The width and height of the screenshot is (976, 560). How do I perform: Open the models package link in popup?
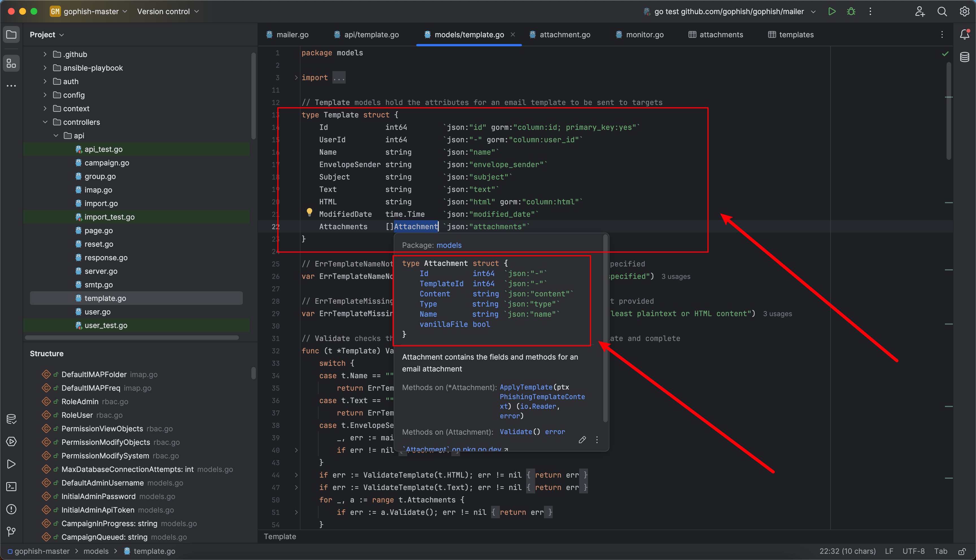pyautogui.click(x=449, y=245)
